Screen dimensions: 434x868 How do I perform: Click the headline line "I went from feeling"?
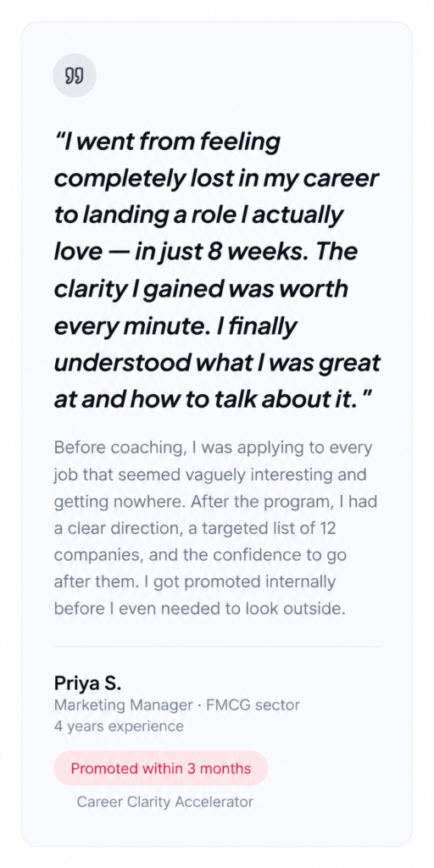(168, 143)
